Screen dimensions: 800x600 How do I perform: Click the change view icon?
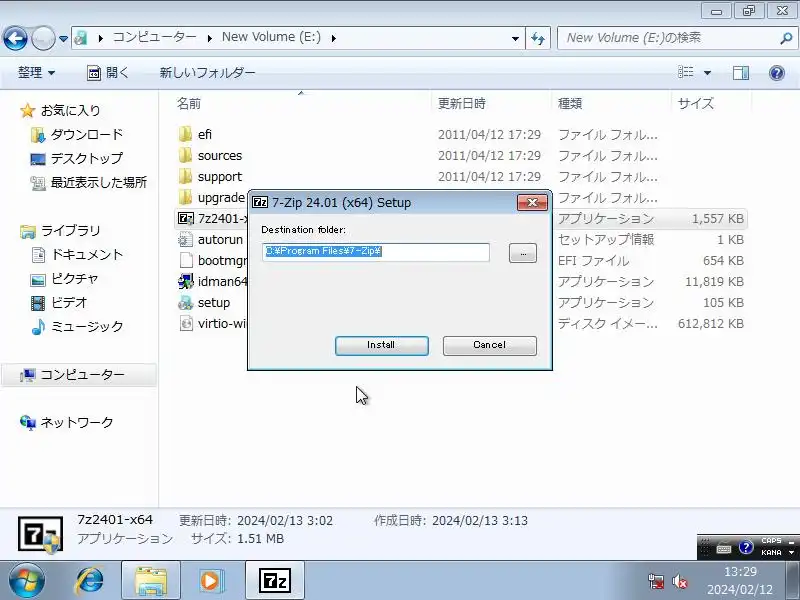coord(685,72)
